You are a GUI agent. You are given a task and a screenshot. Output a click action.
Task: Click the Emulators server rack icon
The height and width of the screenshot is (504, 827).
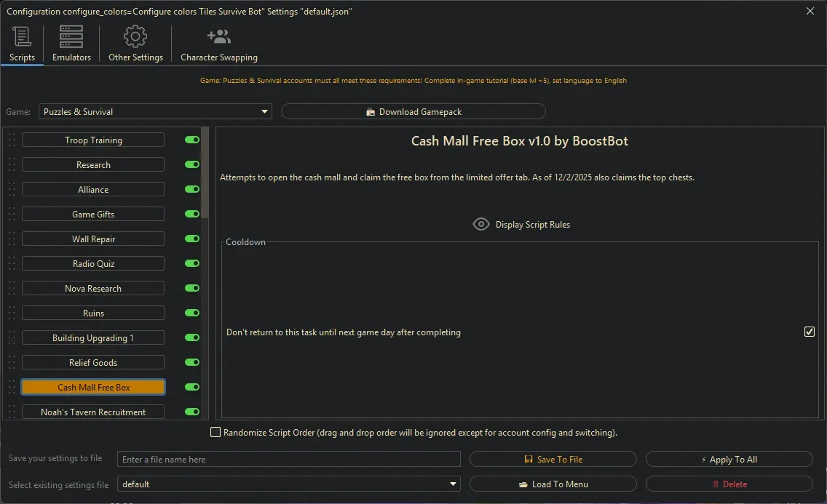pyautogui.click(x=71, y=36)
